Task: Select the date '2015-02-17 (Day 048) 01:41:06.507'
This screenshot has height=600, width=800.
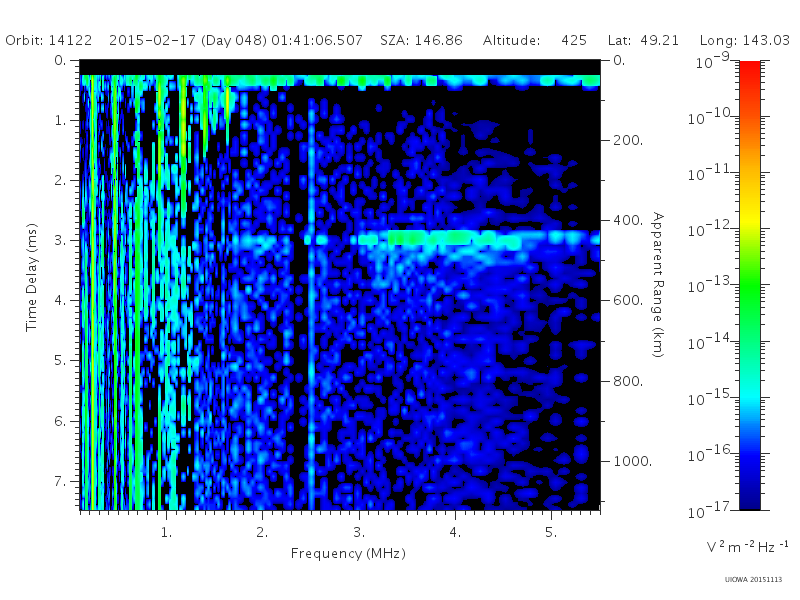Action: click(236, 40)
